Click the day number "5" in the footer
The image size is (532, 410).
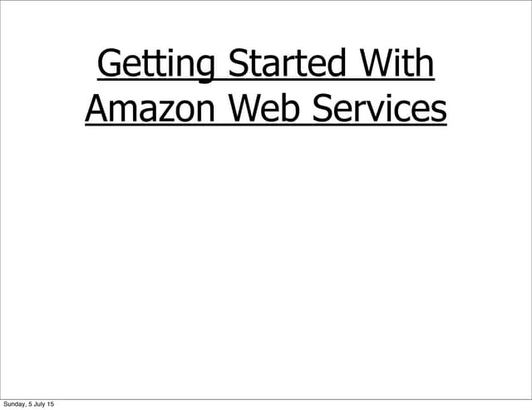(x=31, y=404)
